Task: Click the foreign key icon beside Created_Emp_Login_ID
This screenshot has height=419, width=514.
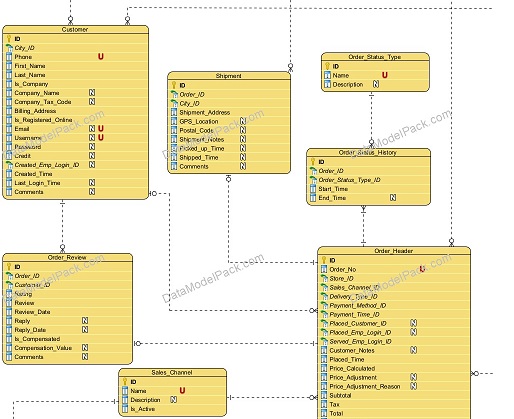Action: tap(9, 165)
